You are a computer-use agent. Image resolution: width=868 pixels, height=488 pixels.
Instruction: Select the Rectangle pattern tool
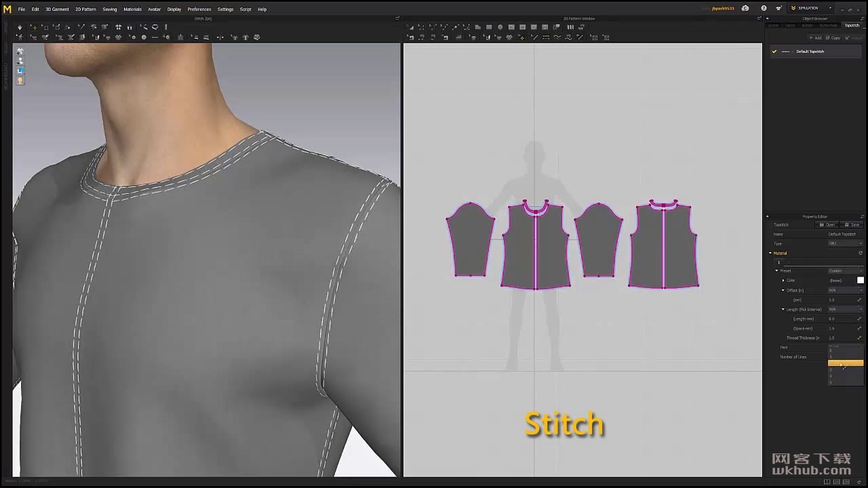(x=489, y=27)
